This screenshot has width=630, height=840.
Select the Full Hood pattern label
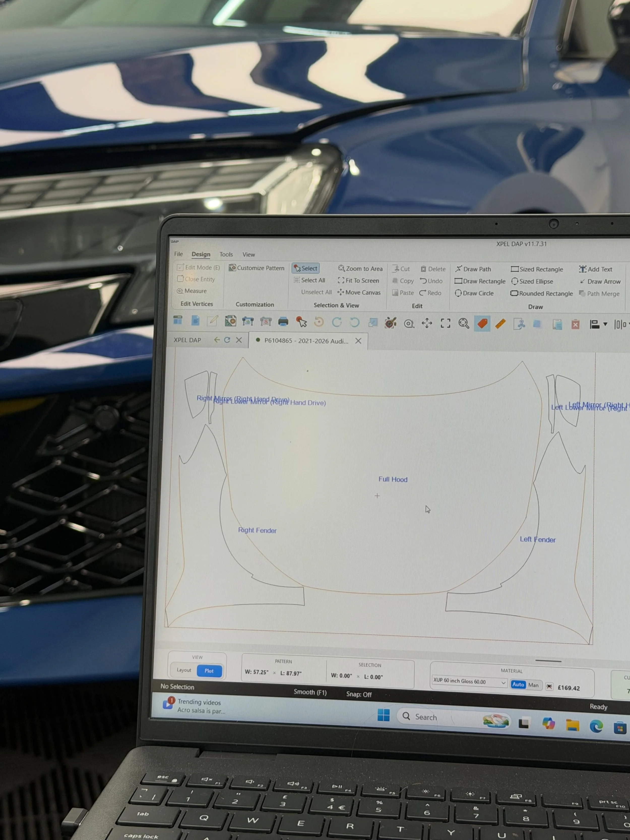[x=393, y=479]
